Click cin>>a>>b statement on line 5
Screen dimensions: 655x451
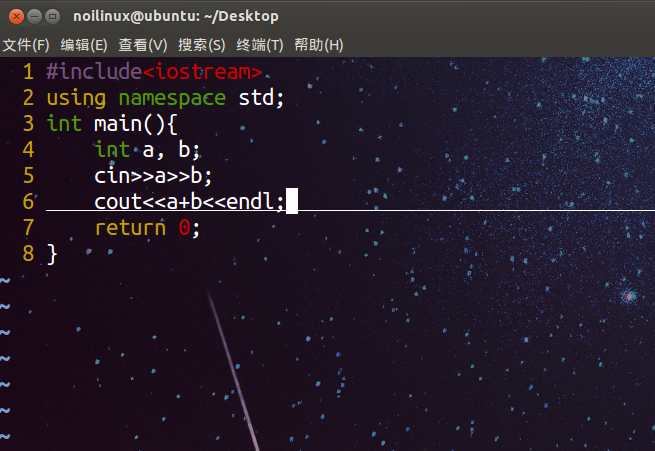pos(153,176)
